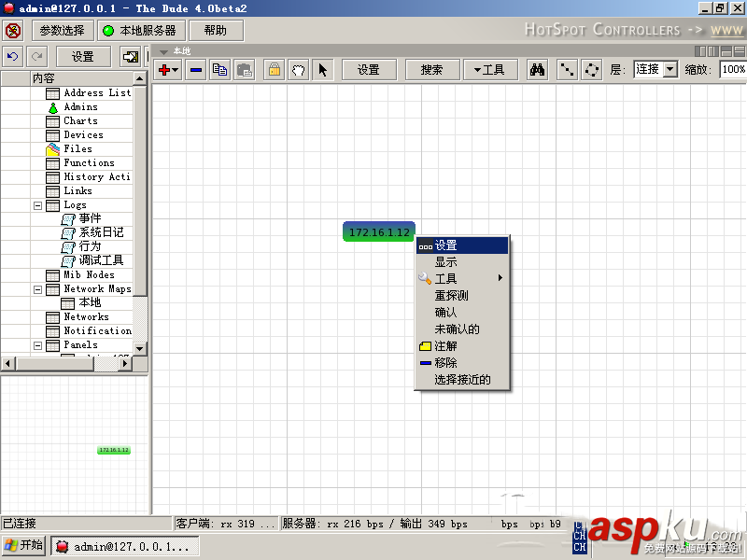
Task: Click the 内容 column header
Action: pyautogui.click(x=81, y=78)
